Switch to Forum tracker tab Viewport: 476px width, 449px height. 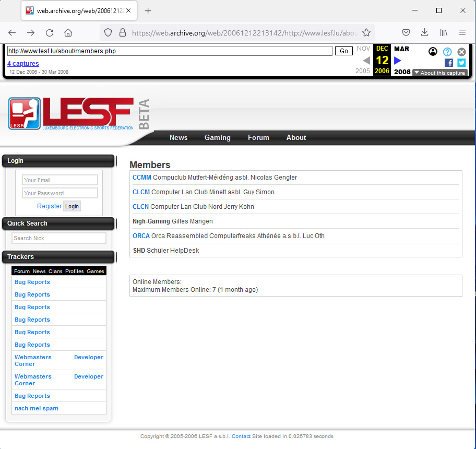pyautogui.click(x=22, y=271)
